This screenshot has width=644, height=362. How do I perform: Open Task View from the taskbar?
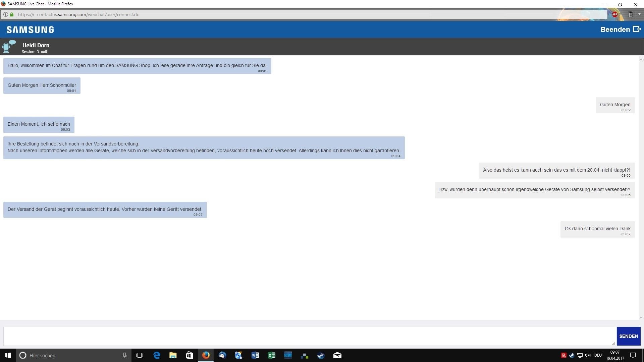140,355
